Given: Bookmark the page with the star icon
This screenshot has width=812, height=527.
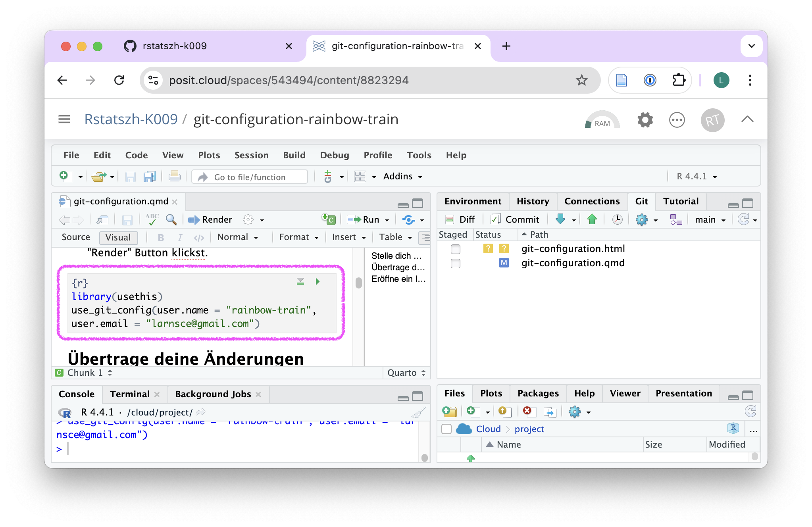Looking at the screenshot, I should pyautogui.click(x=581, y=80).
